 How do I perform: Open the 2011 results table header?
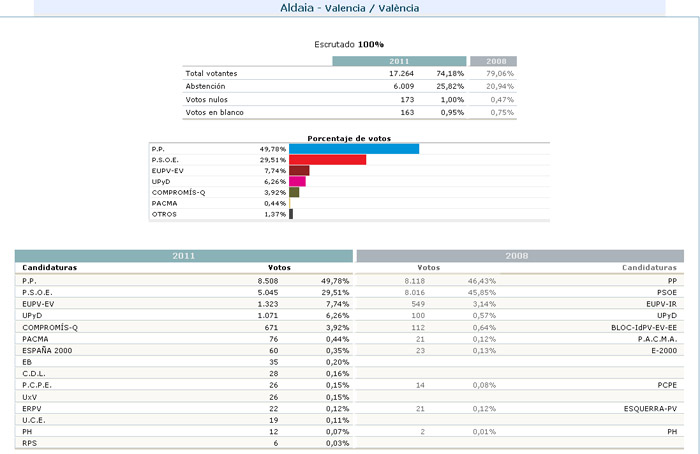184,256
